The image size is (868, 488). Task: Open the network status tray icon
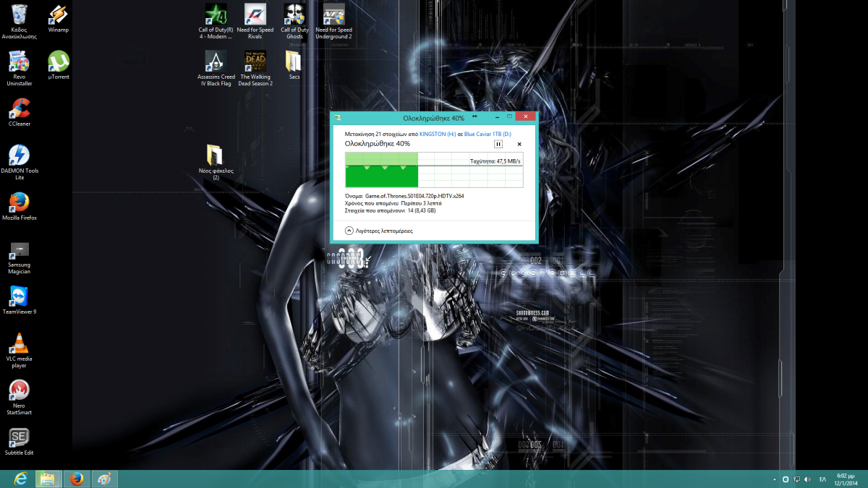pos(797,479)
